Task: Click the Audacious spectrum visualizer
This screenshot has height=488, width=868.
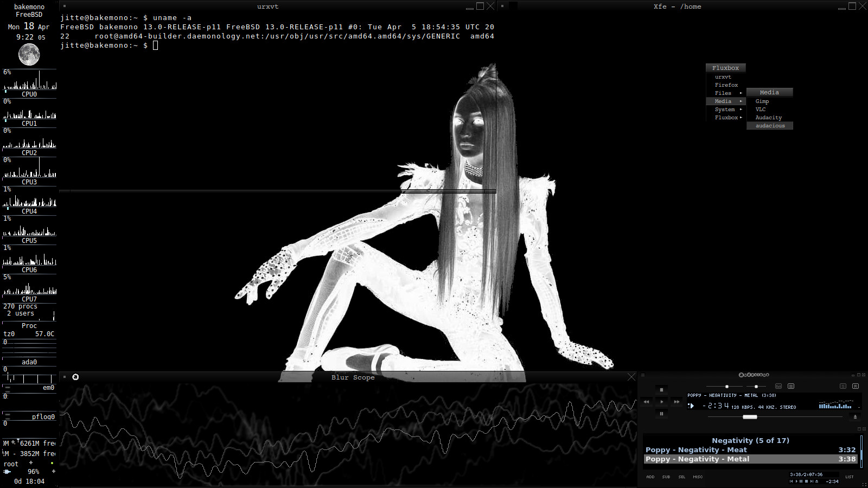Action: [836, 404]
